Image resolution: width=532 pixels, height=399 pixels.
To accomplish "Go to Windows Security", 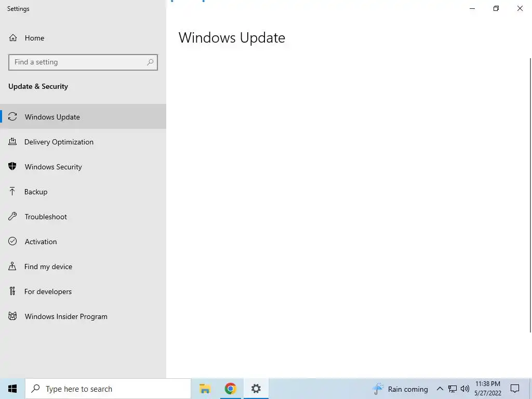I will [83, 167].
